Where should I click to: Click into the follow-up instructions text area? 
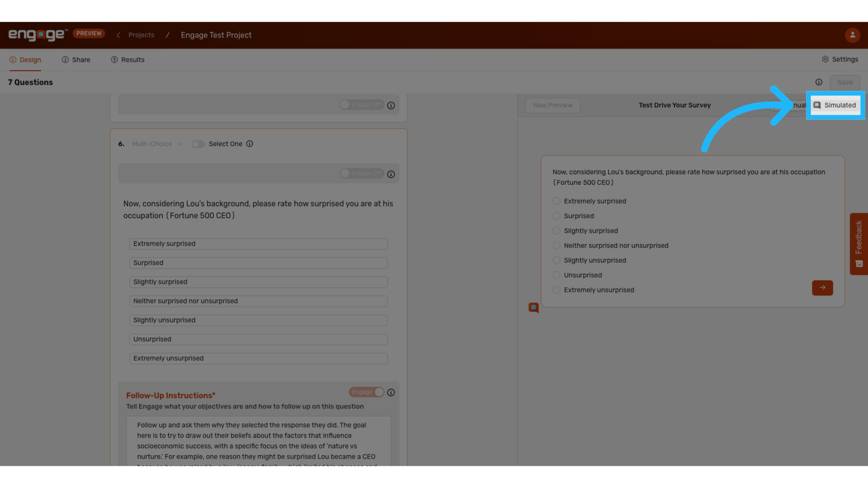(x=258, y=441)
